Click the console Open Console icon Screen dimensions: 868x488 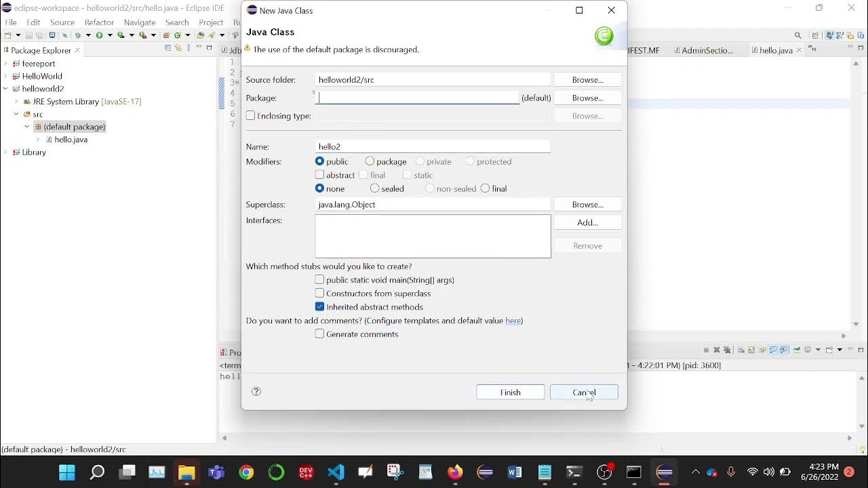tap(829, 350)
